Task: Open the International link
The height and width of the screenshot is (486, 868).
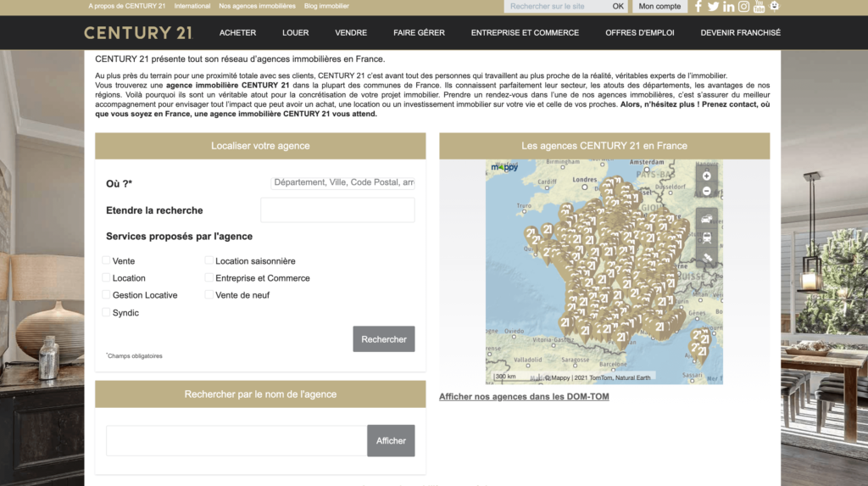Action: (x=192, y=6)
